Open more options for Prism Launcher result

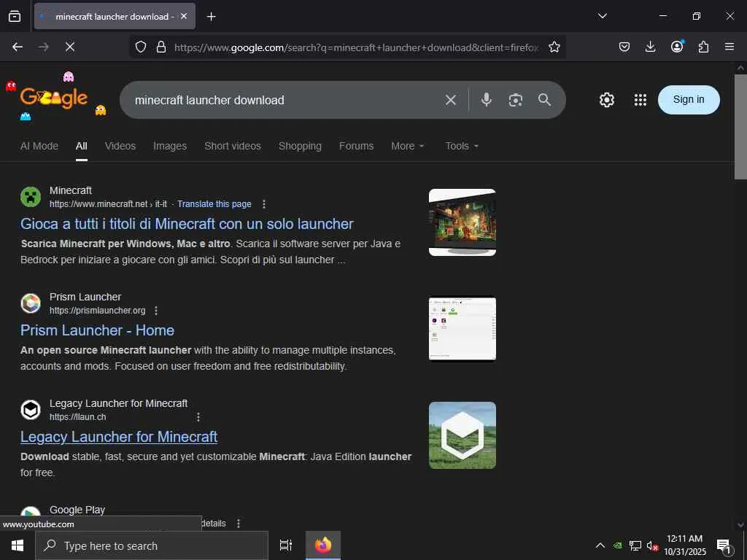pyautogui.click(x=156, y=311)
